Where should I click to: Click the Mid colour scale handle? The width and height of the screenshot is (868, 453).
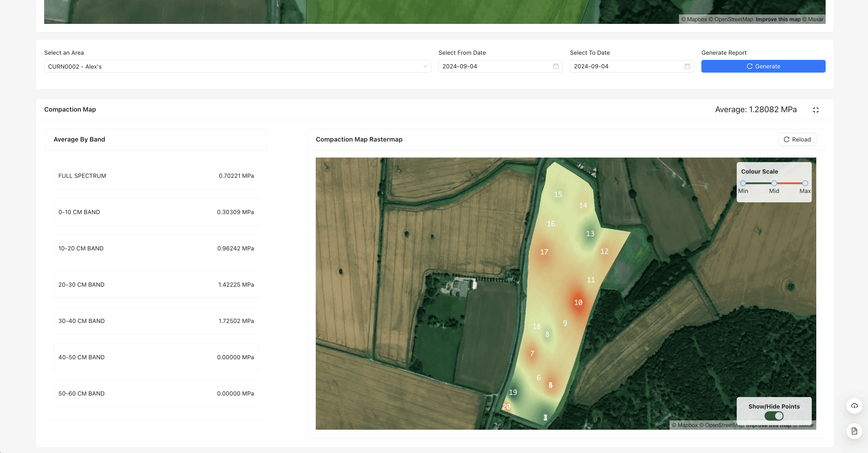tap(774, 183)
